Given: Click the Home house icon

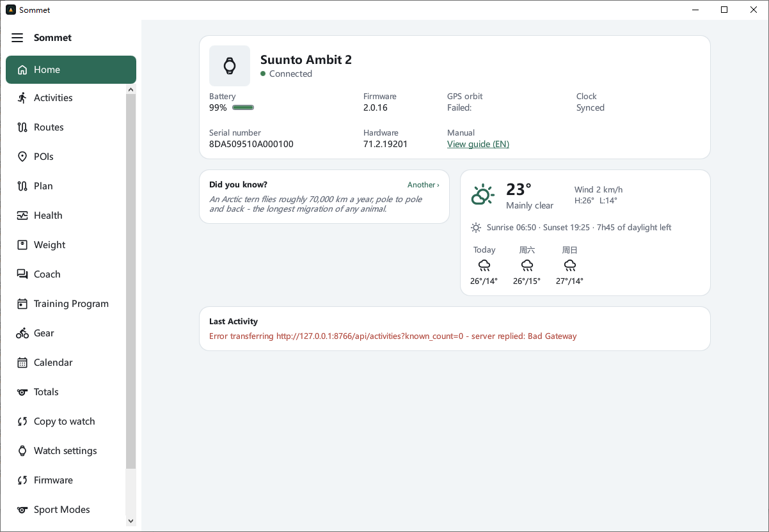Looking at the screenshot, I should (22, 70).
